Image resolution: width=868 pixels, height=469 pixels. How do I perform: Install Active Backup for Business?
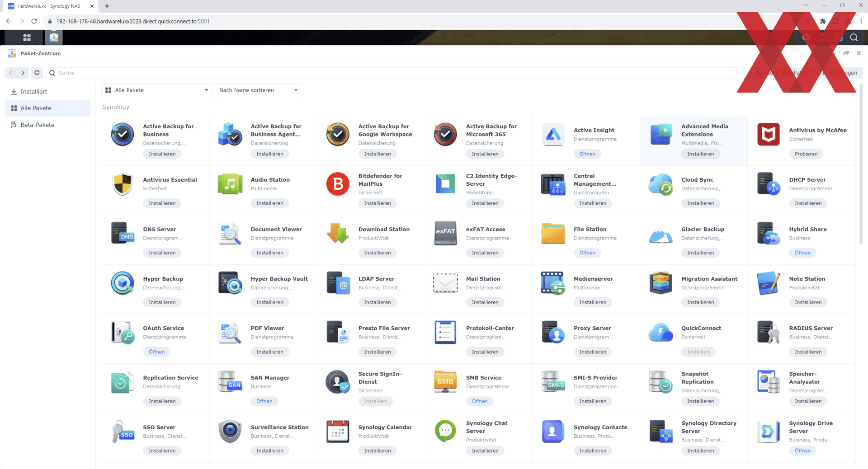pyautogui.click(x=162, y=154)
